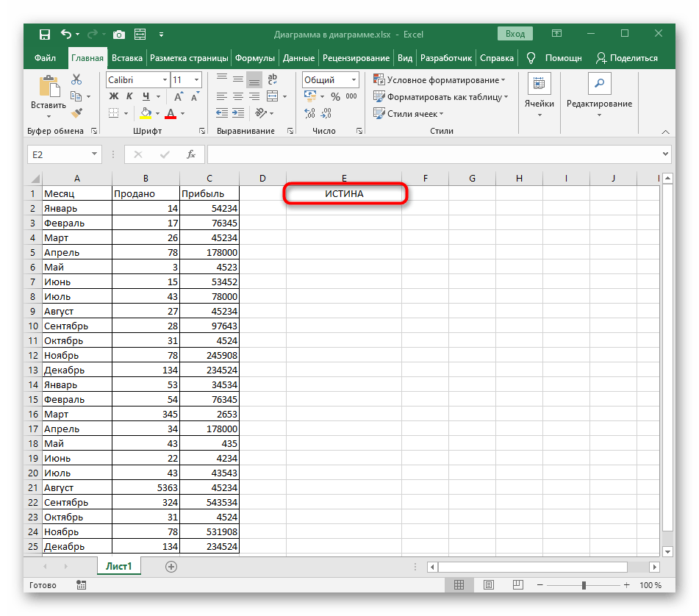The image size is (699, 616).
Task: Expand Форматировать как таблицу menu
Action: click(441, 97)
